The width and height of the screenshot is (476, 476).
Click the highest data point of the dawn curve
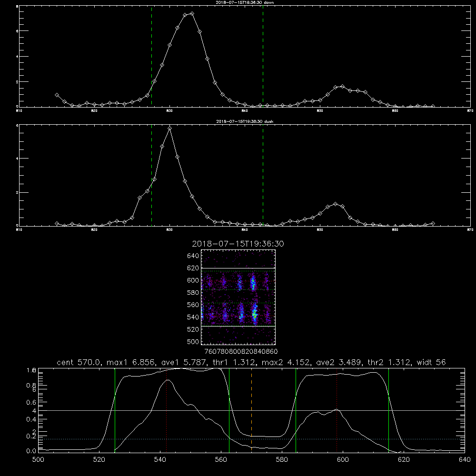192,14
